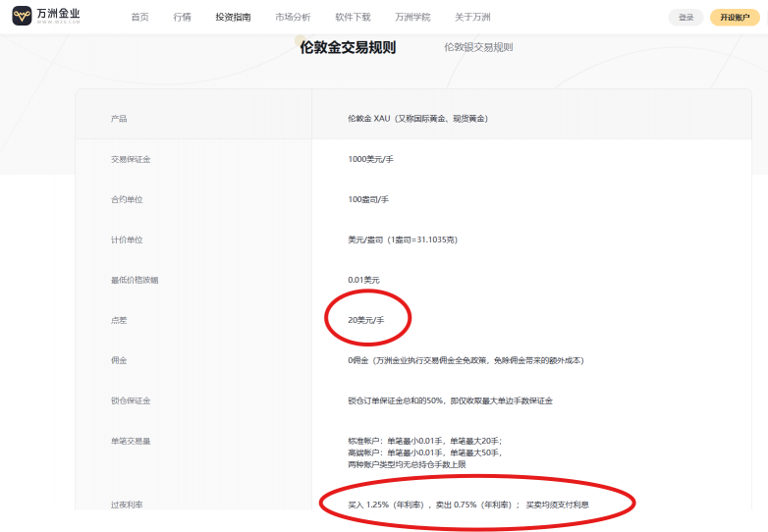The height and width of the screenshot is (532, 768).
Task: Click the 锁仓订单保证金总和的50% text
Action: [x=450, y=400]
